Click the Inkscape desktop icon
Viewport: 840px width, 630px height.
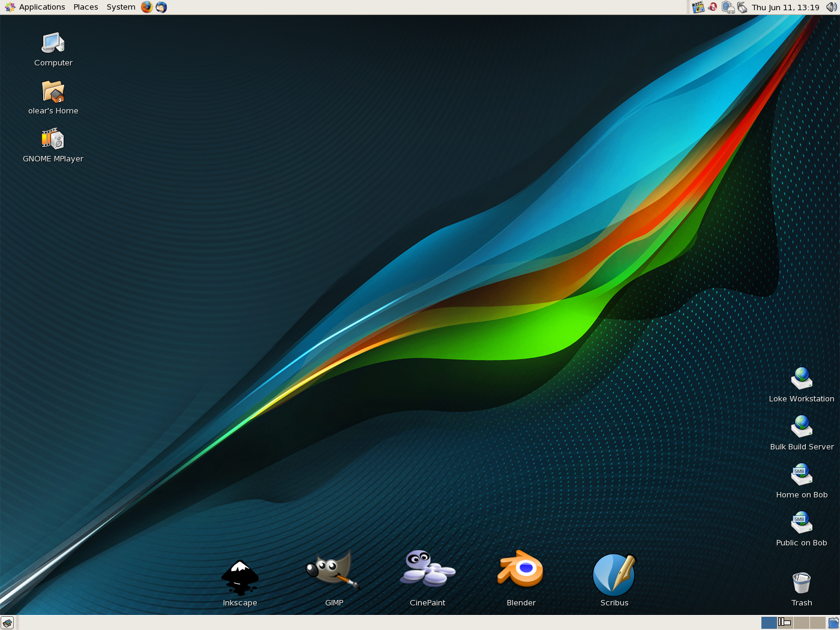click(240, 578)
